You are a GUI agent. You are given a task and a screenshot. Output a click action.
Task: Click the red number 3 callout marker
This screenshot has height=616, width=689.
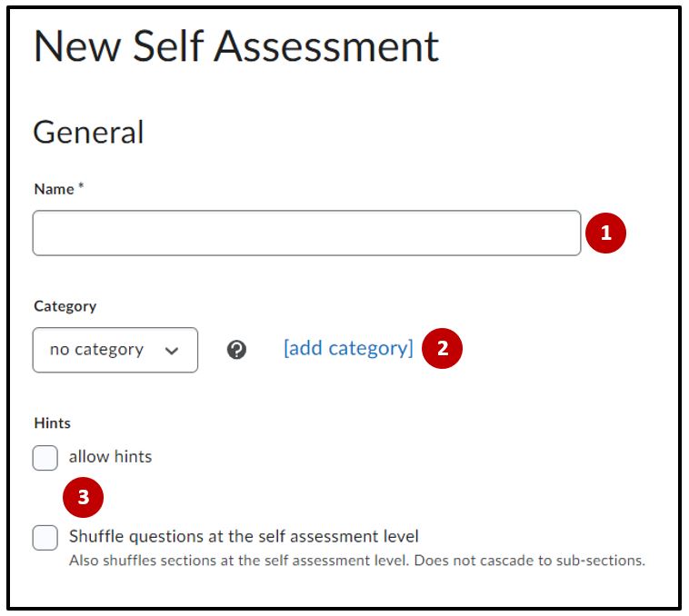(x=83, y=497)
